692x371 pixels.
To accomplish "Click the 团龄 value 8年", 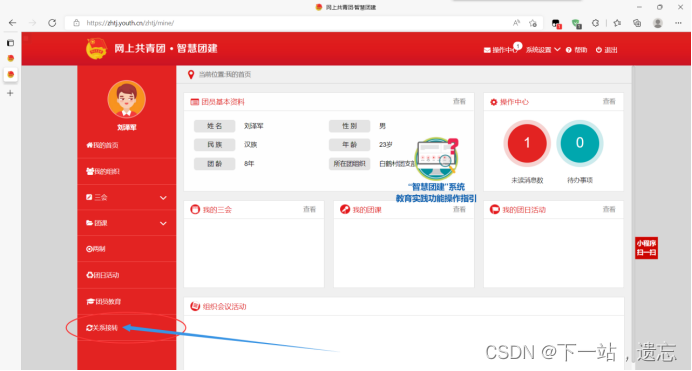I will pos(249,164).
